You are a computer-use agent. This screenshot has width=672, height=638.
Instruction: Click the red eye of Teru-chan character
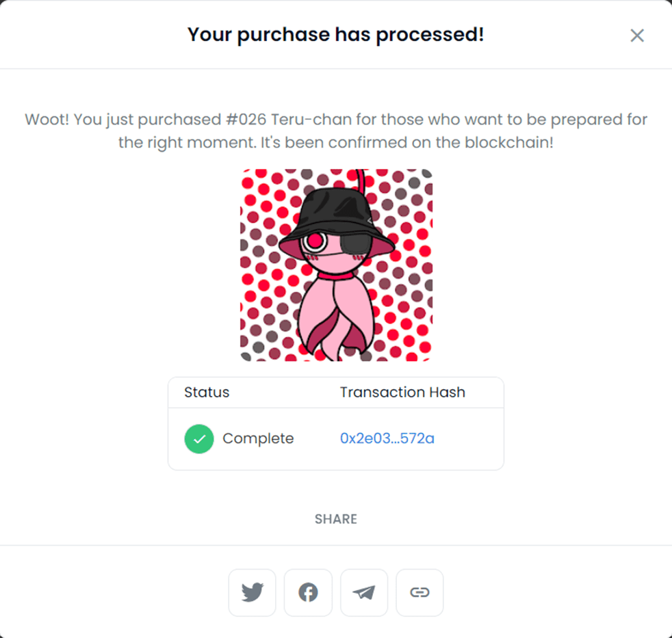(x=315, y=241)
